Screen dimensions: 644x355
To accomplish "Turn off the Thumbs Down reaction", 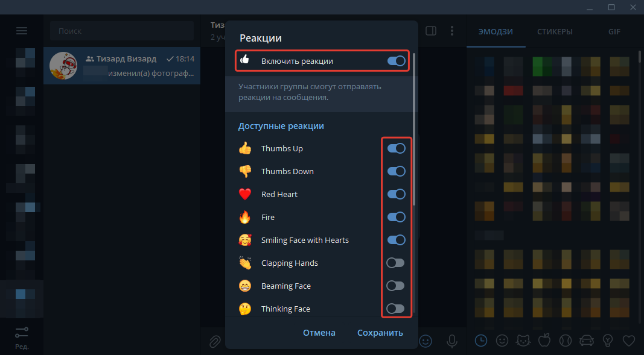I will pos(397,171).
